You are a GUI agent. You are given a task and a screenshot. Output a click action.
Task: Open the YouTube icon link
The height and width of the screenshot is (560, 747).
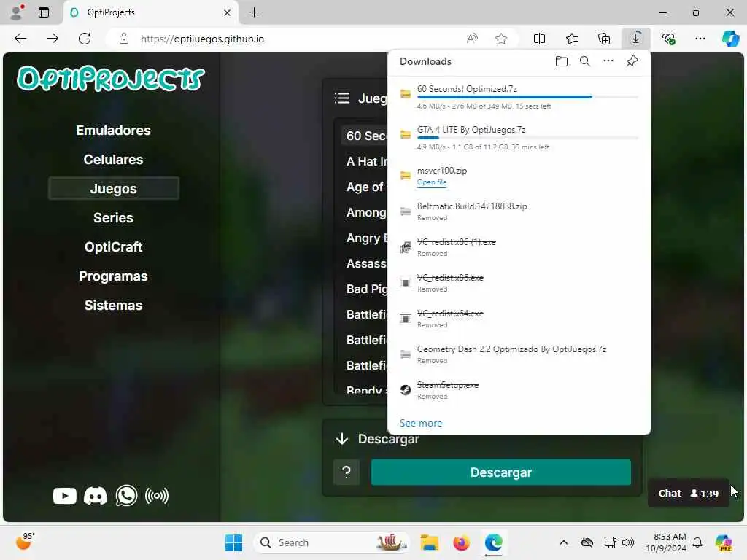coord(65,496)
